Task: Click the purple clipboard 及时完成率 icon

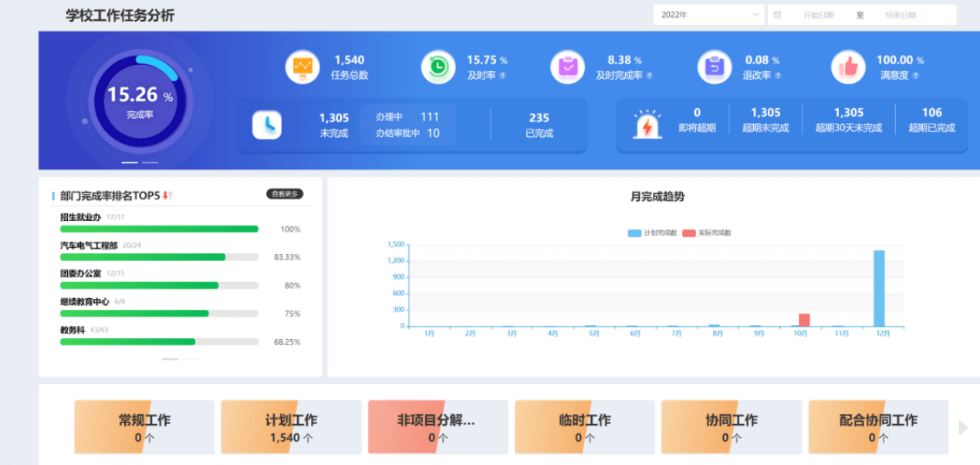Action: pyautogui.click(x=568, y=67)
